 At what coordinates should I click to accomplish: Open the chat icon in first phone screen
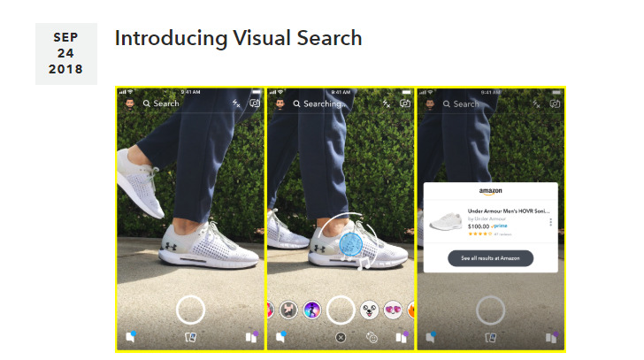tap(131, 337)
